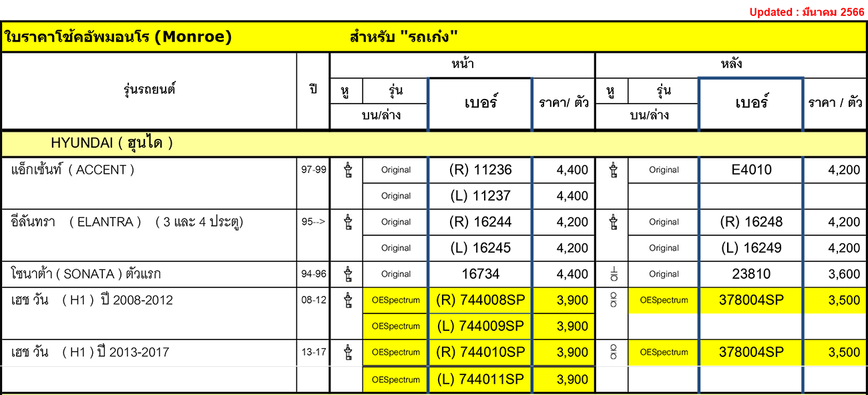Select "OESpectrum" left of (R) 744010SP
868x395 pixels.
(396, 352)
